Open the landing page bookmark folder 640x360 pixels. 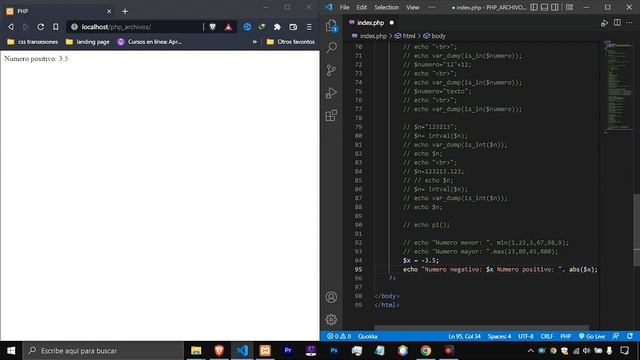[88, 42]
